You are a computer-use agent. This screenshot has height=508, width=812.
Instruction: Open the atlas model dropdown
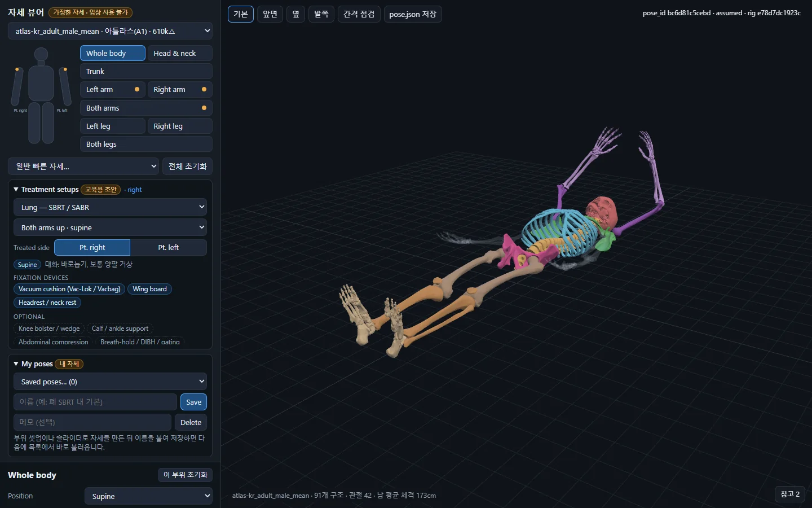tap(110, 31)
